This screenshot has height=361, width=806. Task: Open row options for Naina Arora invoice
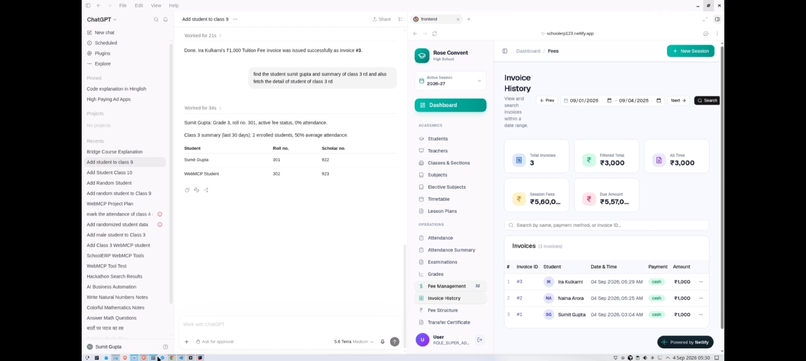tap(701, 298)
